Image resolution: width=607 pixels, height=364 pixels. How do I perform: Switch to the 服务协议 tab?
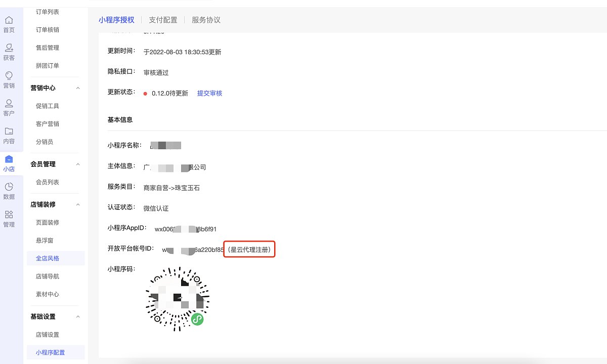(x=206, y=20)
